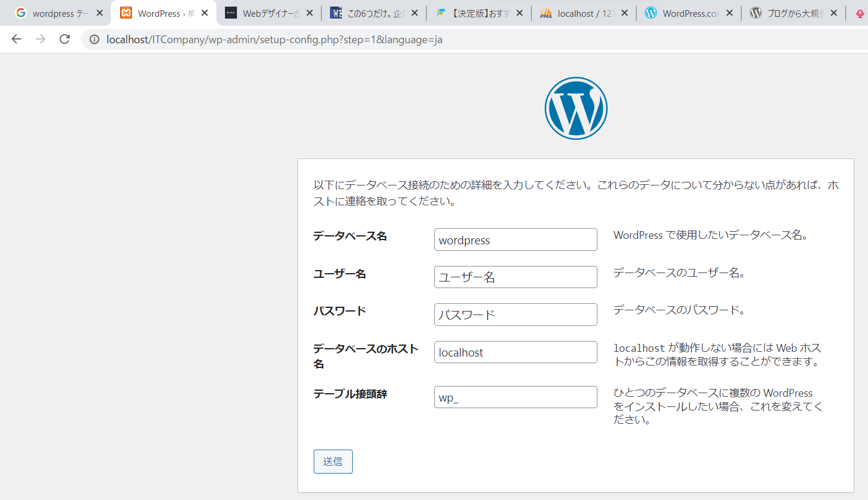Click the データベースのホスト名 field

tap(515, 352)
